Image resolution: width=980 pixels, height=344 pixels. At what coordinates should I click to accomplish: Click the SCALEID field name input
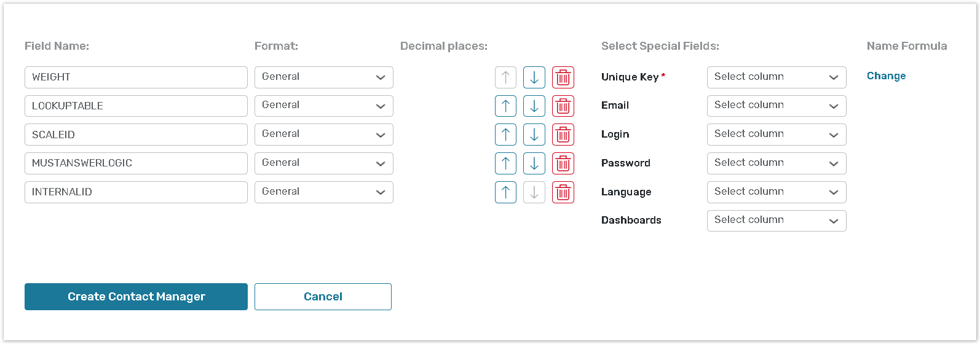136,135
